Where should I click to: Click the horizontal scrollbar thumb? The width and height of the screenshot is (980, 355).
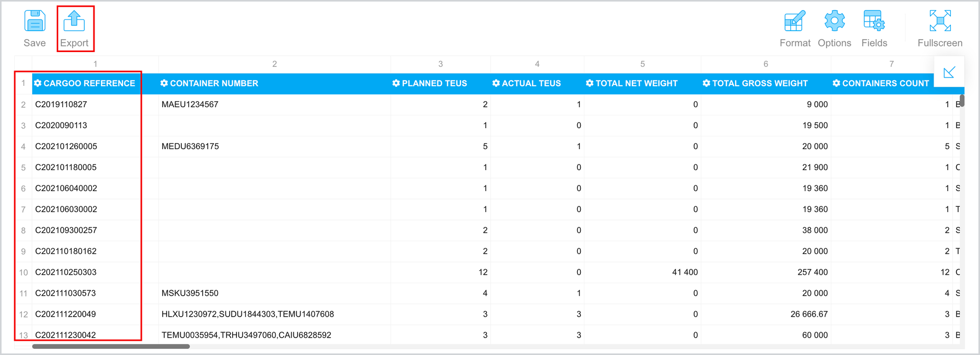[x=111, y=346]
